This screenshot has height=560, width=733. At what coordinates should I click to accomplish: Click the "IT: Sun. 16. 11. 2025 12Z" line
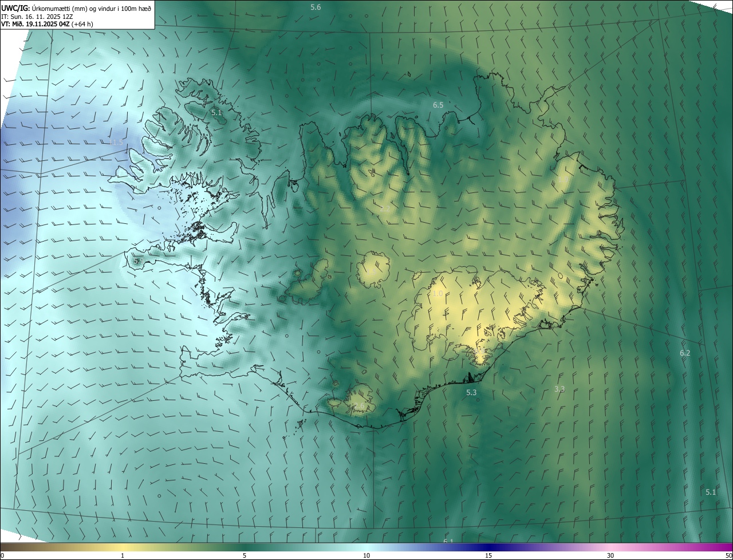click(x=37, y=16)
